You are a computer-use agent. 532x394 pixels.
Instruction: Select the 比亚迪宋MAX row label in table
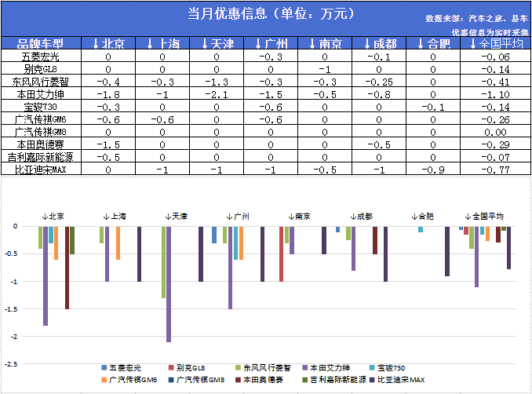(41, 169)
